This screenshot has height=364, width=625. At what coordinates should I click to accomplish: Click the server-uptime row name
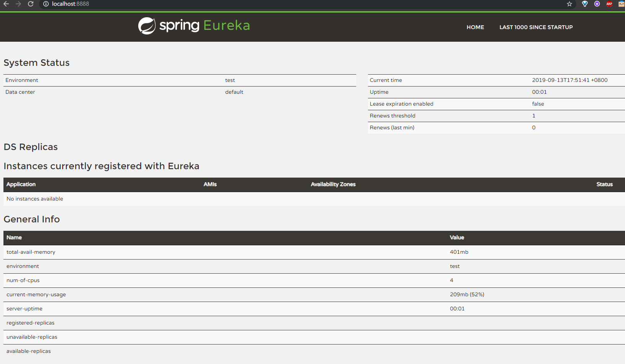click(x=25, y=309)
